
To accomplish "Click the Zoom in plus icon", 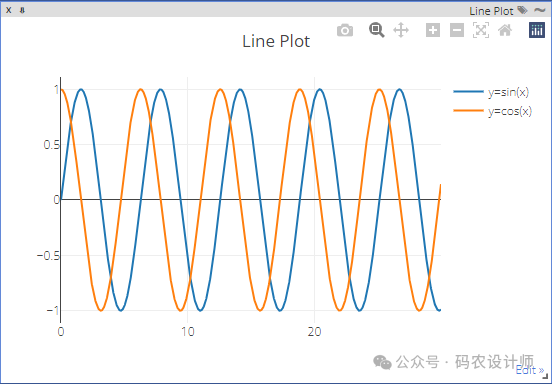I will (x=433, y=30).
